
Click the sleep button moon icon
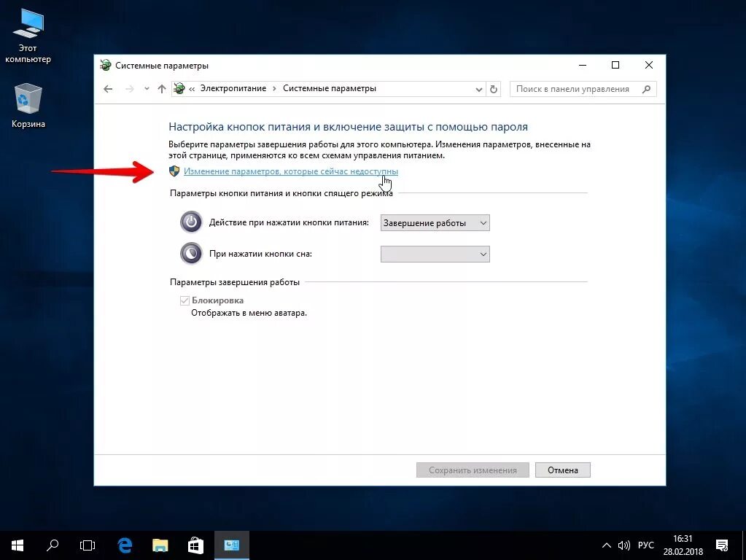[x=191, y=254]
